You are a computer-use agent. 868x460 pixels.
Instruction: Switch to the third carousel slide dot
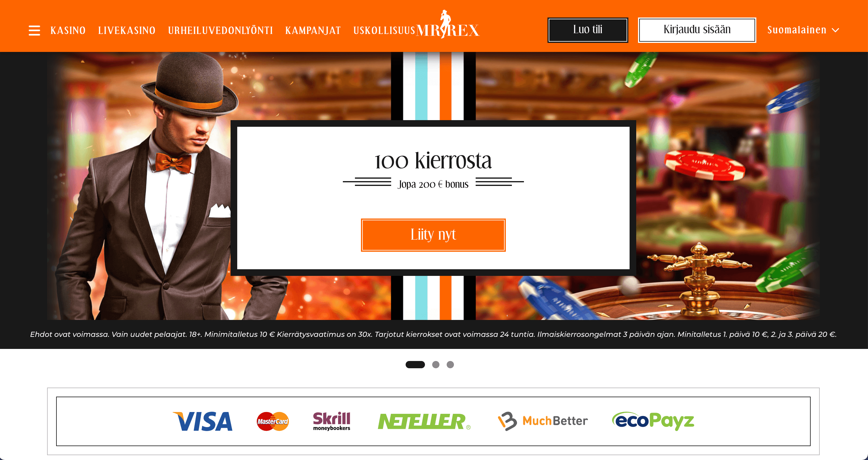tap(450, 365)
